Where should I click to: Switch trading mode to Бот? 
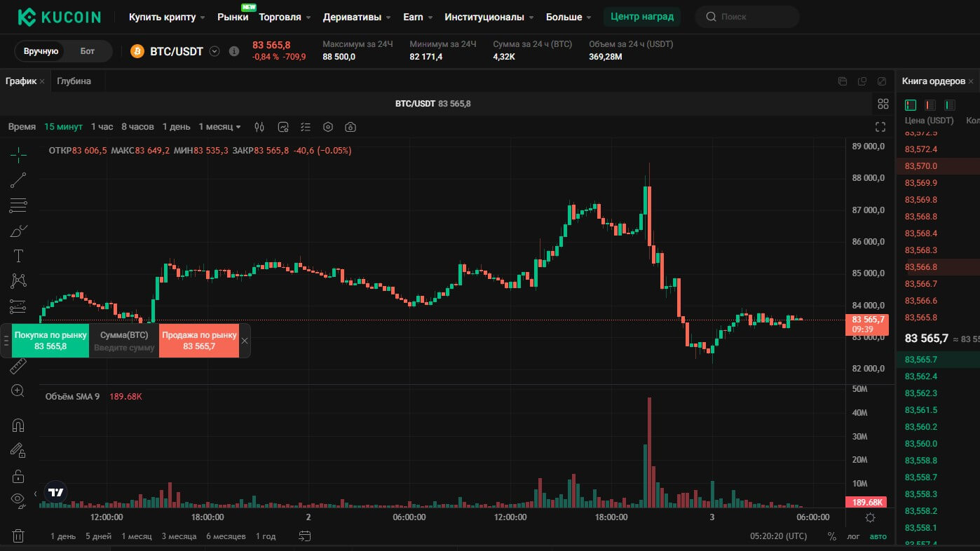click(88, 51)
